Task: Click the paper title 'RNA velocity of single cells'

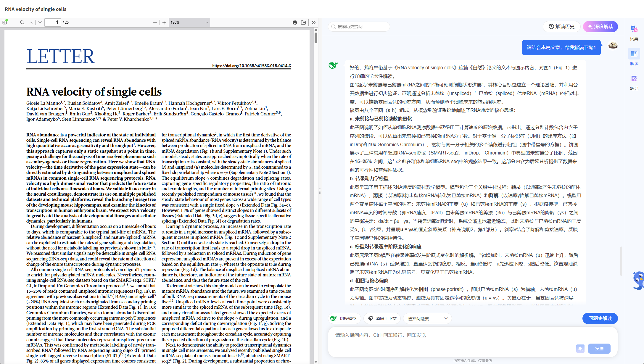Action: point(94,92)
